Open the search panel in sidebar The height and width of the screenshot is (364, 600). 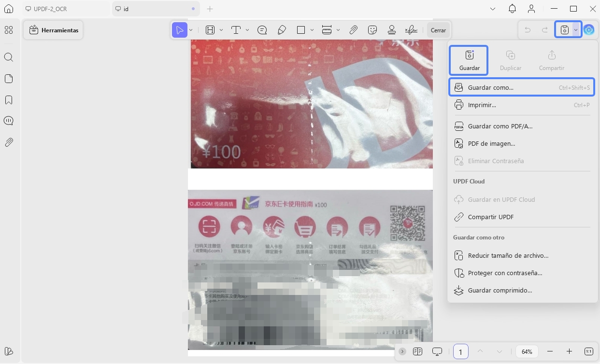point(9,57)
